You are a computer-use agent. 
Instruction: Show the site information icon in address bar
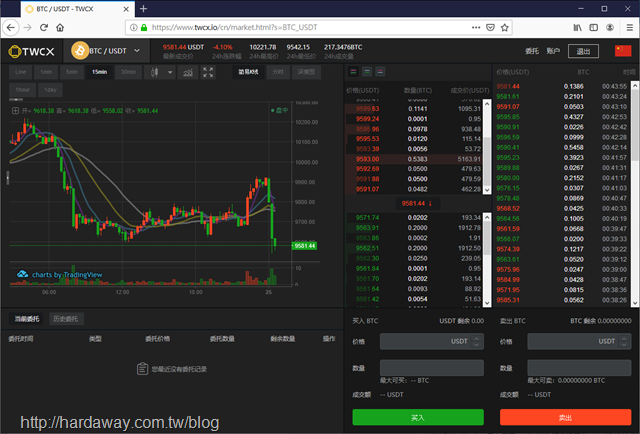pos(133,27)
